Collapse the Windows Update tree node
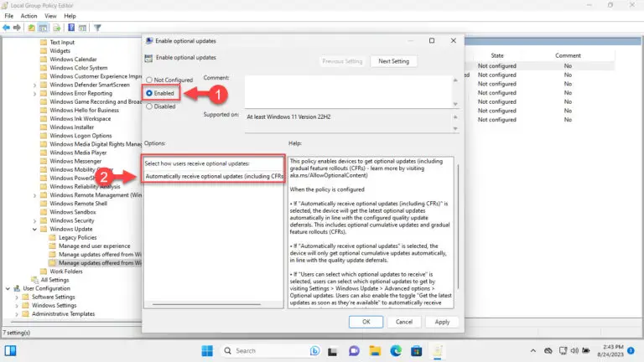 [34, 229]
